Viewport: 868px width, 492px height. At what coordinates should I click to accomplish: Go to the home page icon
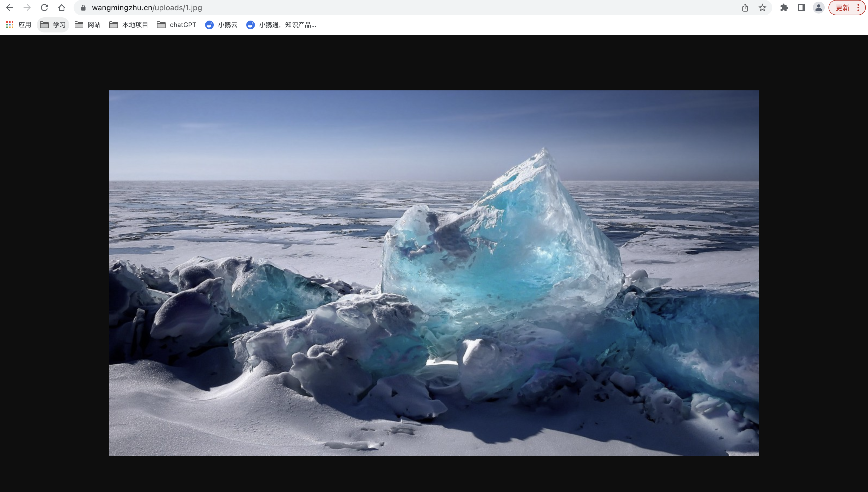coord(61,7)
